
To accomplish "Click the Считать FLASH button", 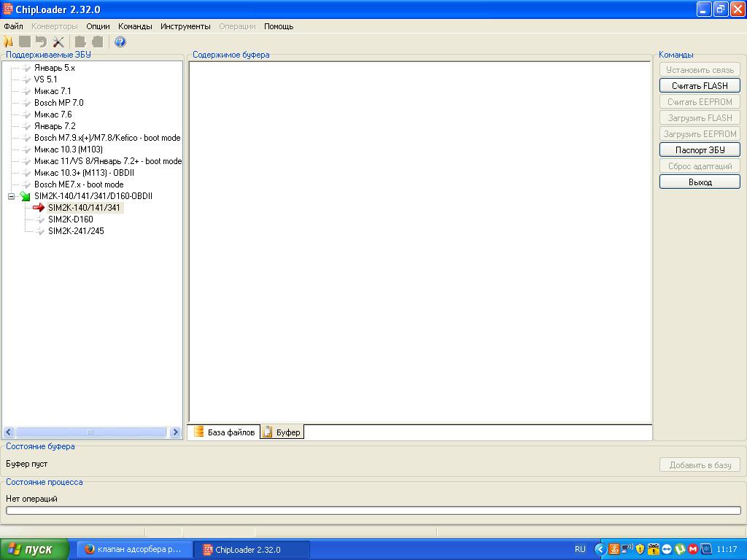I will (x=700, y=86).
